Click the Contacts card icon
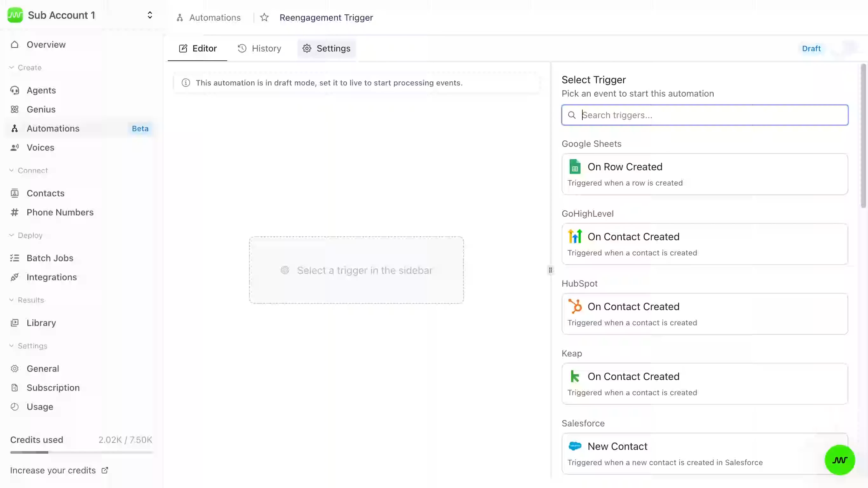This screenshot has height=488, width=868. pos(15,193)
